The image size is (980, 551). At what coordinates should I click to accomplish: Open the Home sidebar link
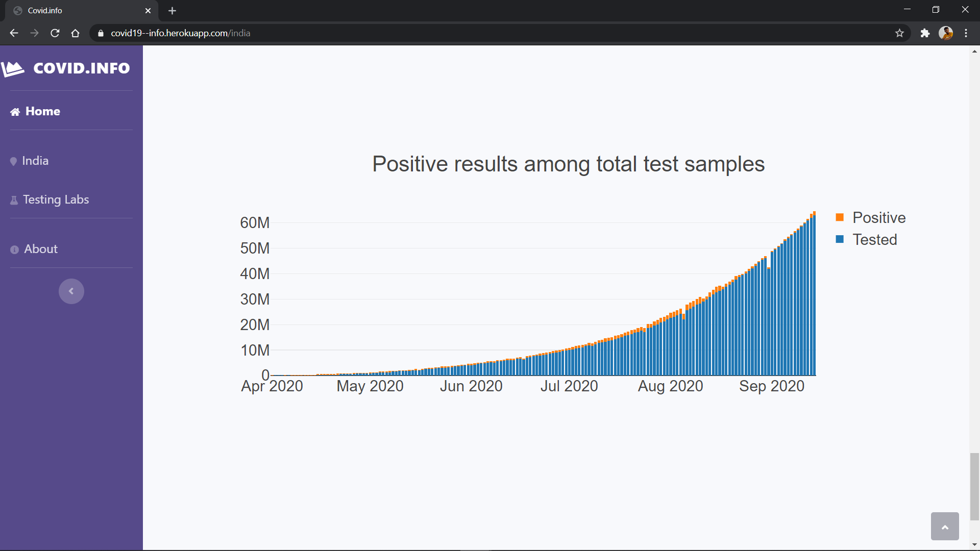tap(42, 111)
